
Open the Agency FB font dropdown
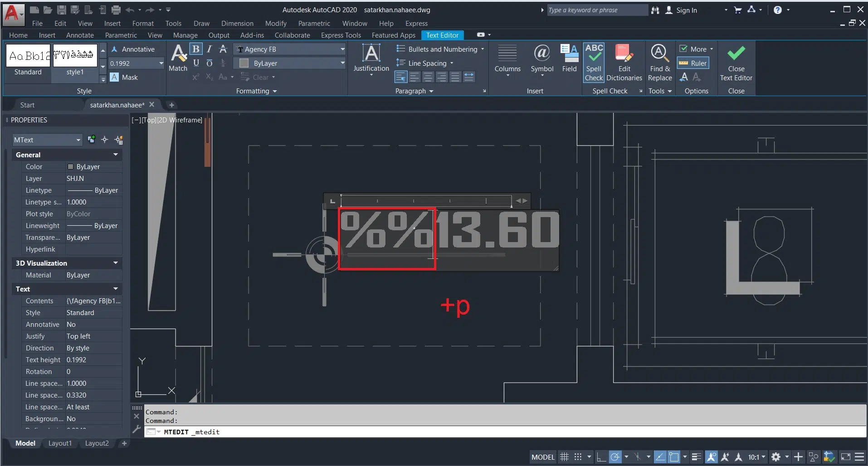coord(342,49)
